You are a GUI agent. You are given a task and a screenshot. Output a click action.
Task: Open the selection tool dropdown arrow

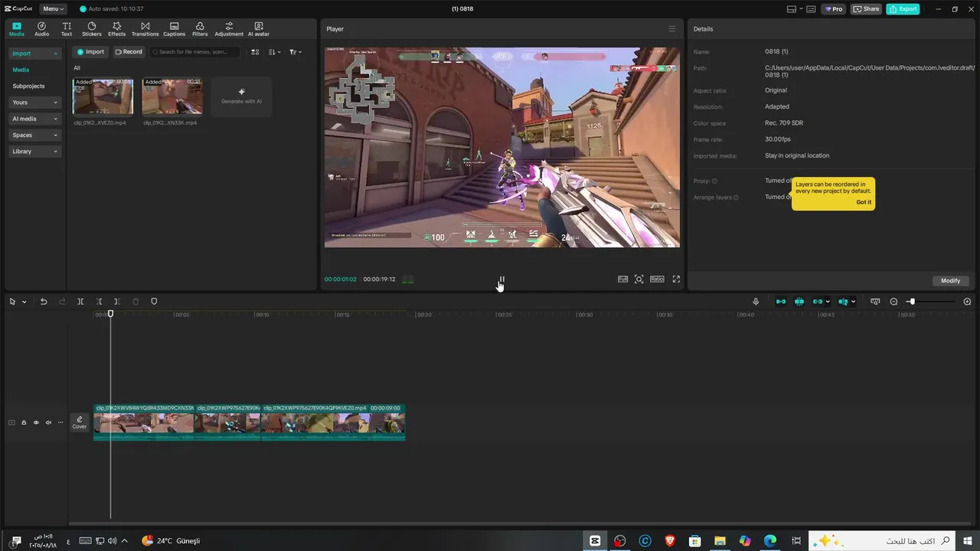point(24,302)
